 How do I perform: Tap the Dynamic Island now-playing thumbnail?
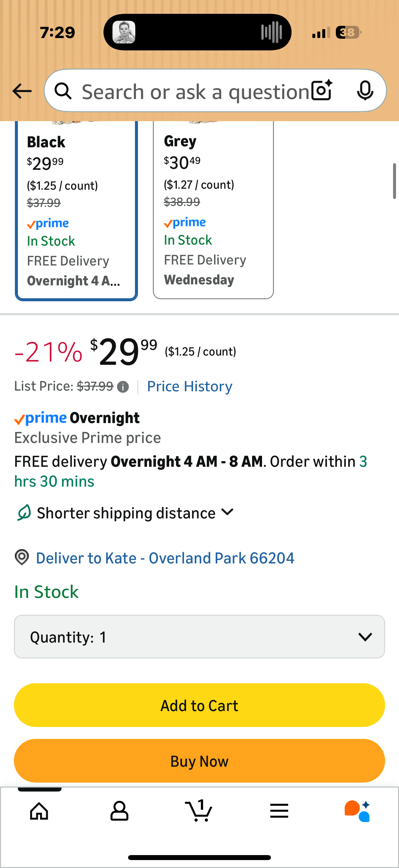124,32
